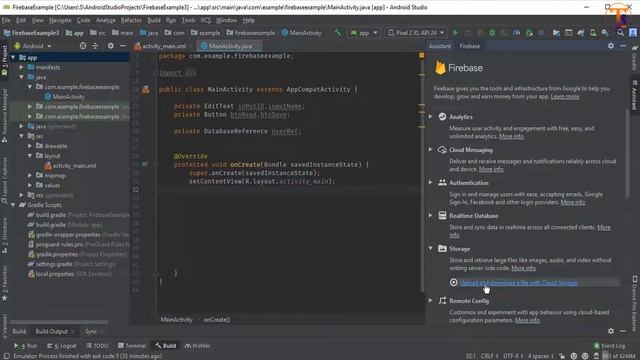This screenshot has width=640, height=360.
Task: Open Assistant panel settings gear
Action: [x=611, y=46]
